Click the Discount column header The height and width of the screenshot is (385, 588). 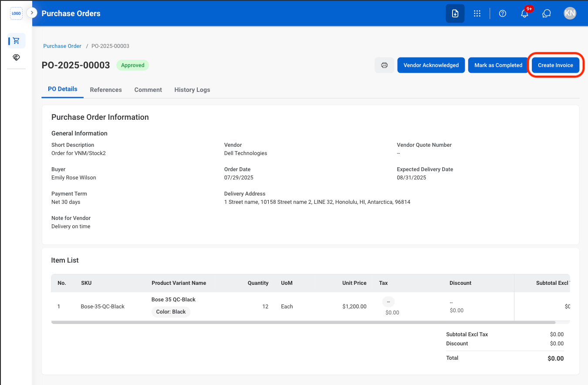460,283
